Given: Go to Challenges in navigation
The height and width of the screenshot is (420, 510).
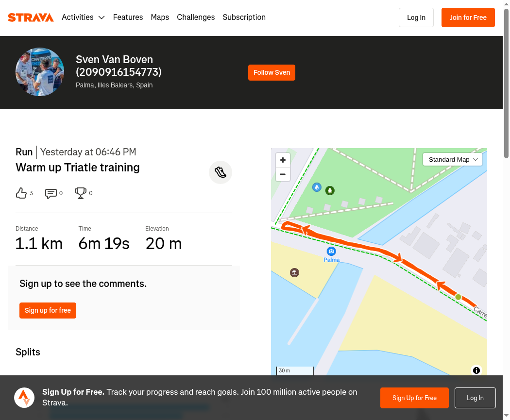Looking at the screenshot, I should point(196,17).
